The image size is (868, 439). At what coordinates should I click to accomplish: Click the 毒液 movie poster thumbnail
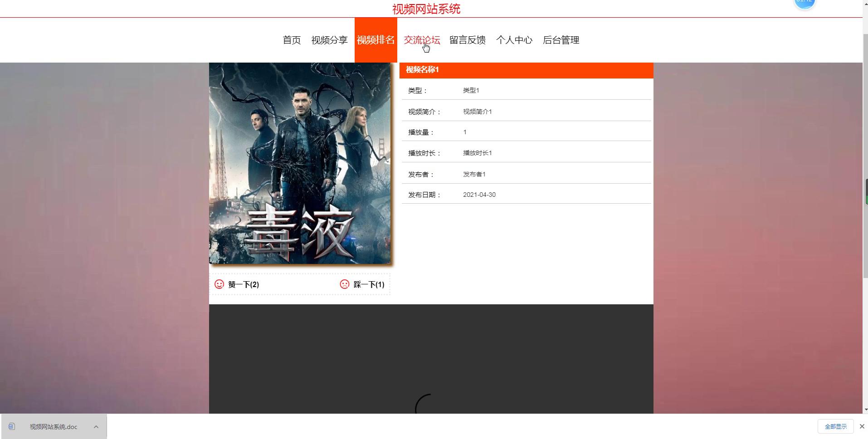click(x=299, y=163)
